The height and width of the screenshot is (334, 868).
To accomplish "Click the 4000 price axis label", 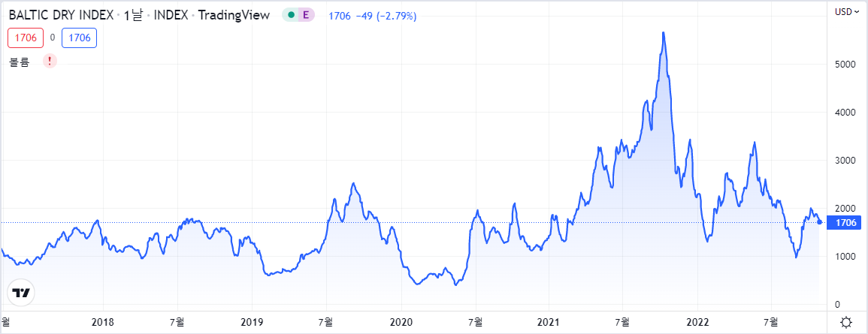I will (x=845, y=113).
